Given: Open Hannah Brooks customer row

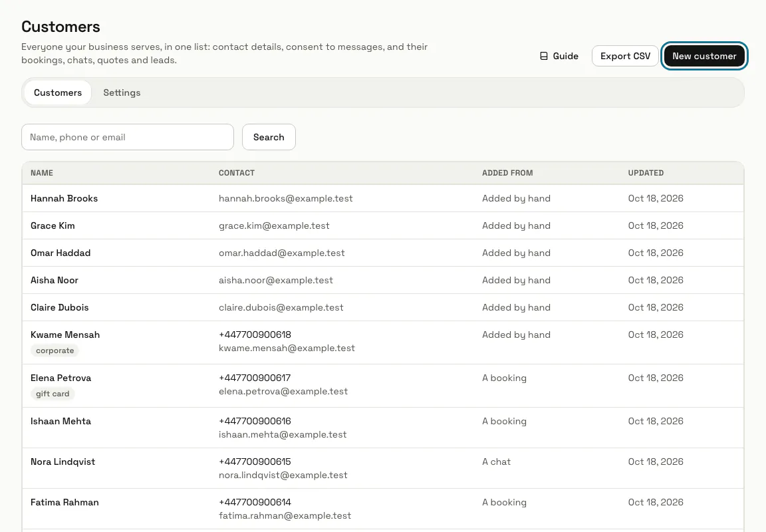Looking at the screenshot, I should coord(382,198).
